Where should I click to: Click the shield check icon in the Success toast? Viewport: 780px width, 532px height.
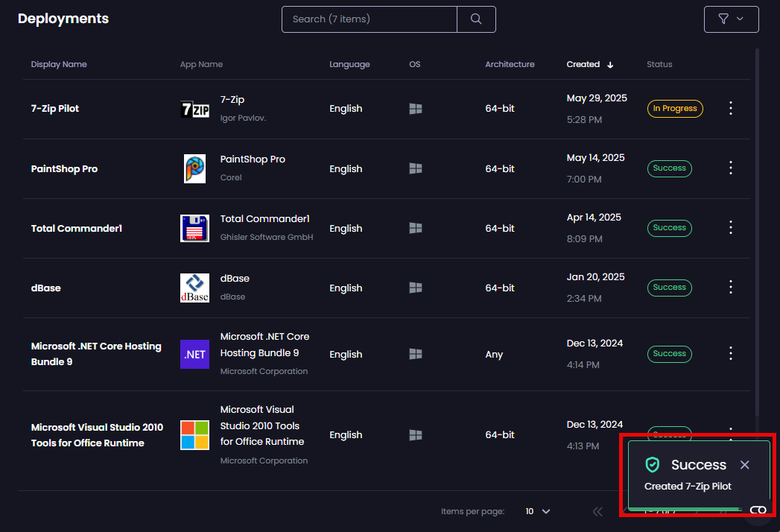pos(653,464)
